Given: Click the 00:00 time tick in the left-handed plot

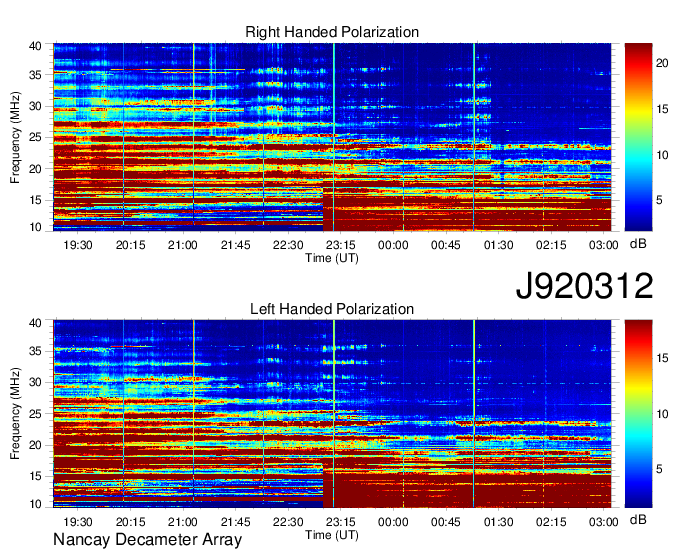Looking at the screenshot, I should (x=393, y=522).
